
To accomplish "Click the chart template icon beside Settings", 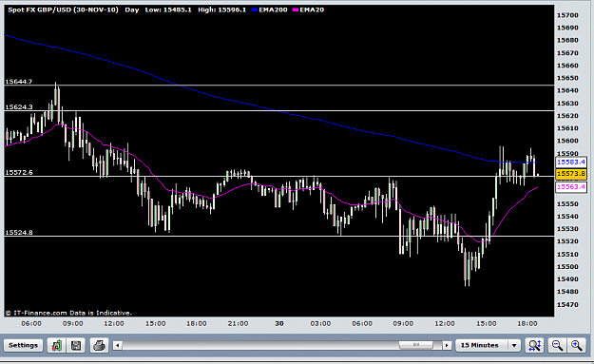I will (x=57, y=345).
